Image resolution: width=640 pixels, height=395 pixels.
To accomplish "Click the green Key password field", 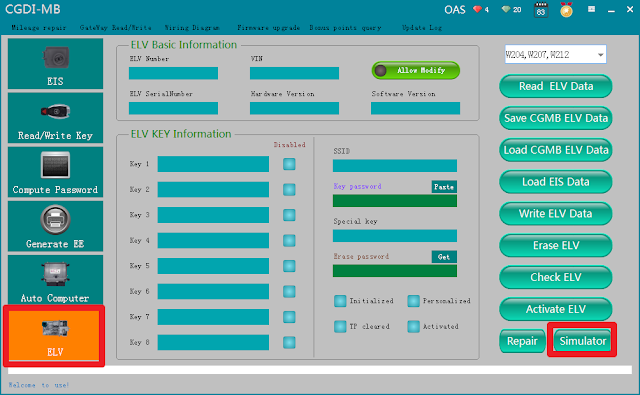I will point(395,201).
